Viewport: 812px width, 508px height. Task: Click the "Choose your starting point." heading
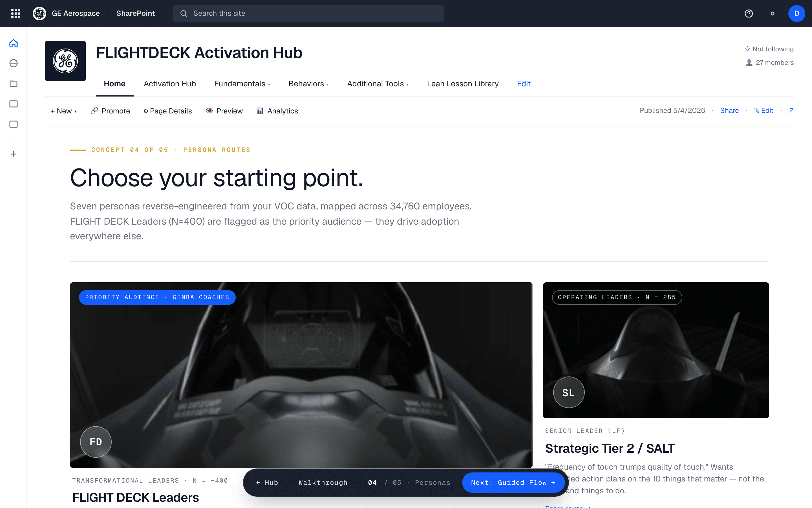(x=217, y=178)
